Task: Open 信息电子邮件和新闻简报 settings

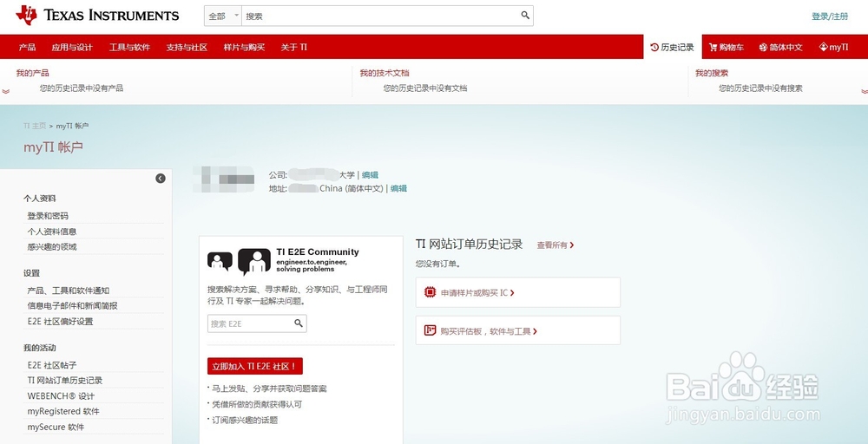Action: 73,306
